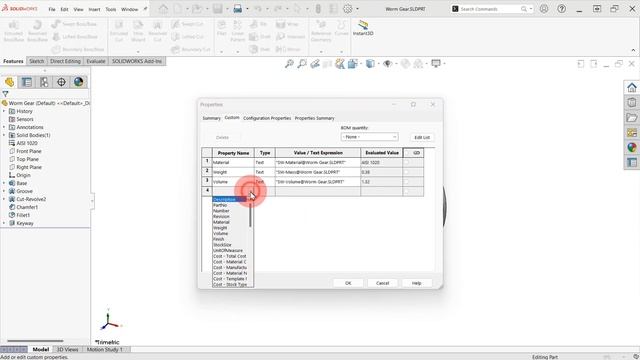This screenshot has height=360, width=640.
Task: Expand the Base feature node
Action: [x=4, y=183]
